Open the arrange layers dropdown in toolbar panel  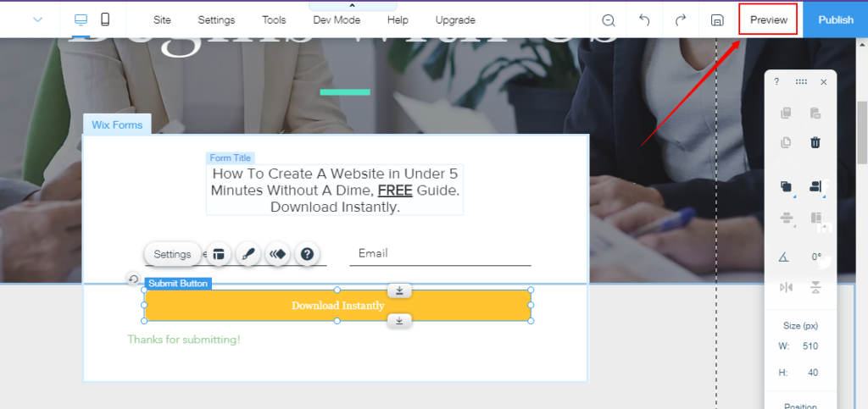coord(786,187)
